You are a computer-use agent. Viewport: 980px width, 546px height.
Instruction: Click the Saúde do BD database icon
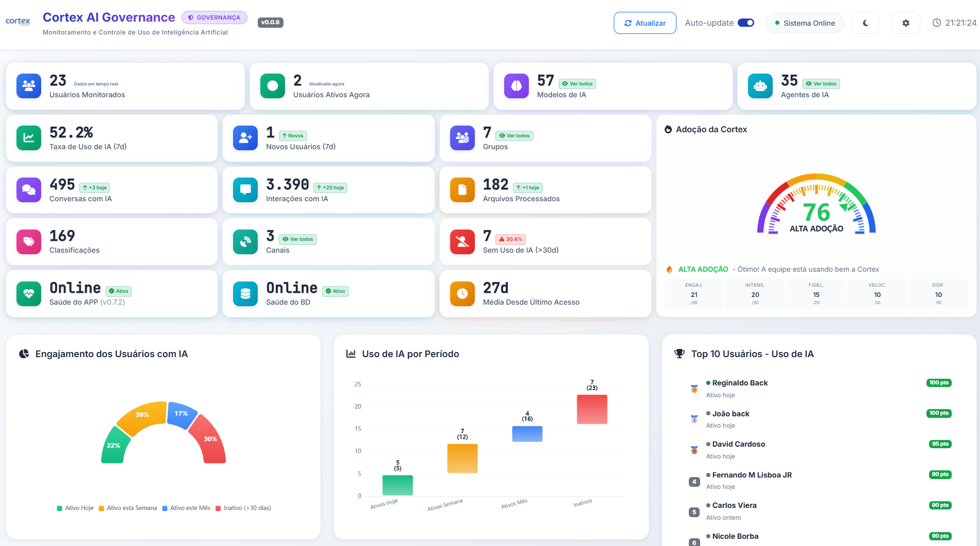coord(245,293)
